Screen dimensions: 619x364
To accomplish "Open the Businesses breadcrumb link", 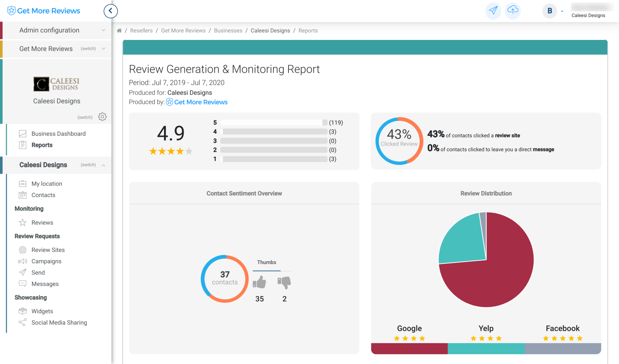I will click(x=228, y=30).
